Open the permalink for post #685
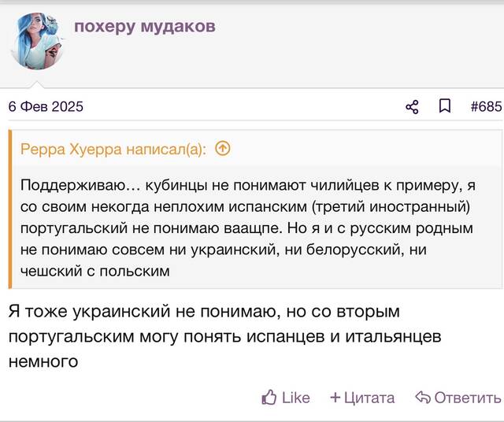 coord(486,106)
